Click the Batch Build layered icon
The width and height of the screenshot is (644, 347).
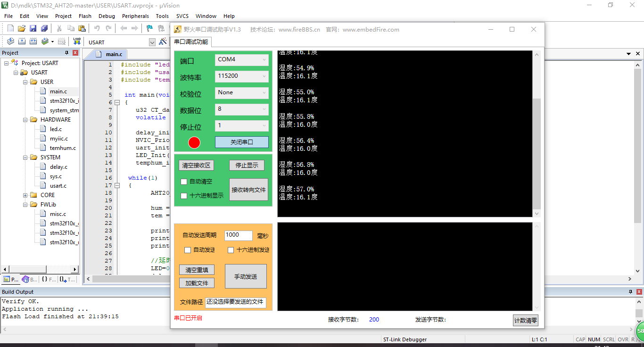pyautogui.click(x=45, y=41)
